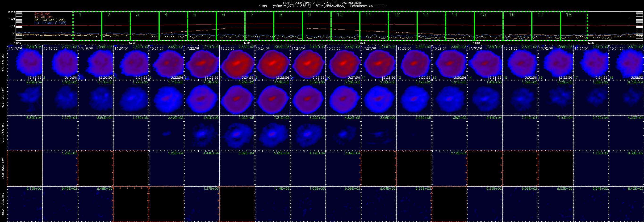
Task: Click the FLARE date and time title
Action: tap(322, 3)
